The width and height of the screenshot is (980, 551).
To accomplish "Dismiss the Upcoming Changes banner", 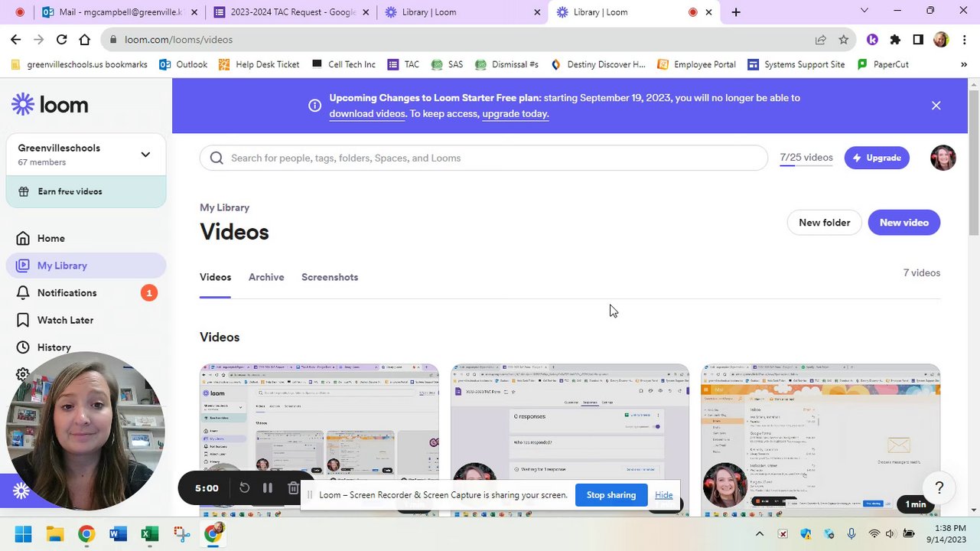I will coord(936,106).
